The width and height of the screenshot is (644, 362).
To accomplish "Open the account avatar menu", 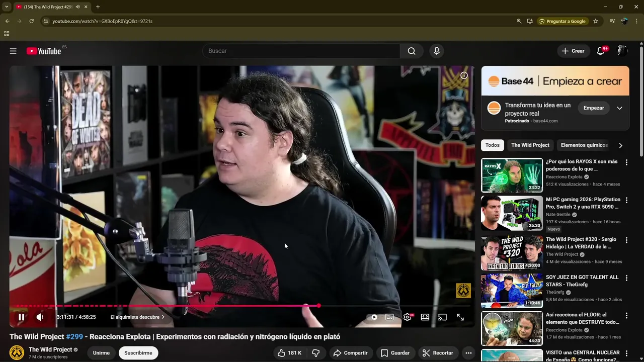I will coord(622,51).
